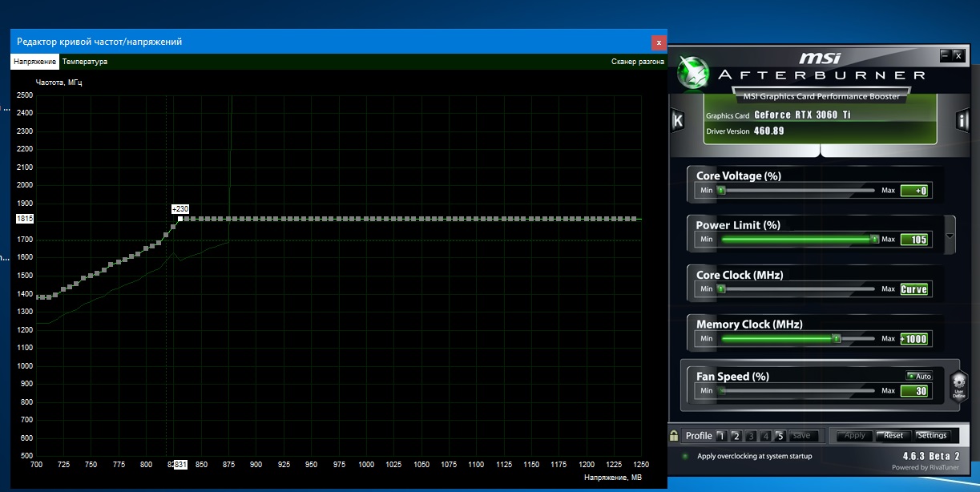Open the Kombustor K button
This screenshot has height=492, width=980.
click(677, 121)
